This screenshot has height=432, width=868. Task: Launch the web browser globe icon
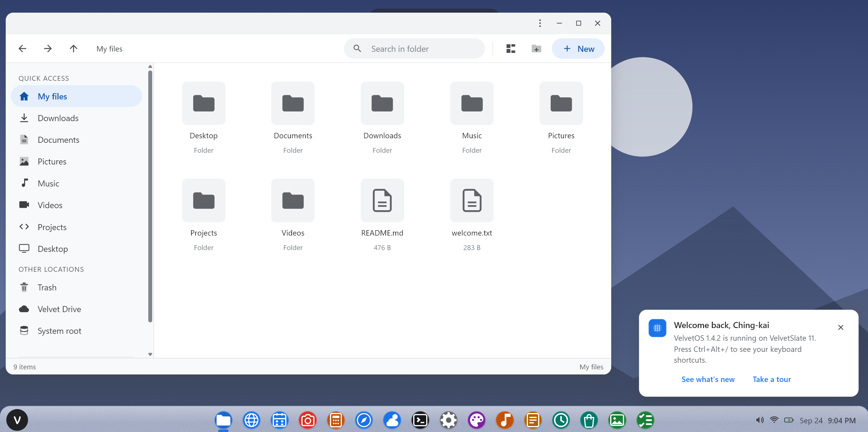pos(251,420)
